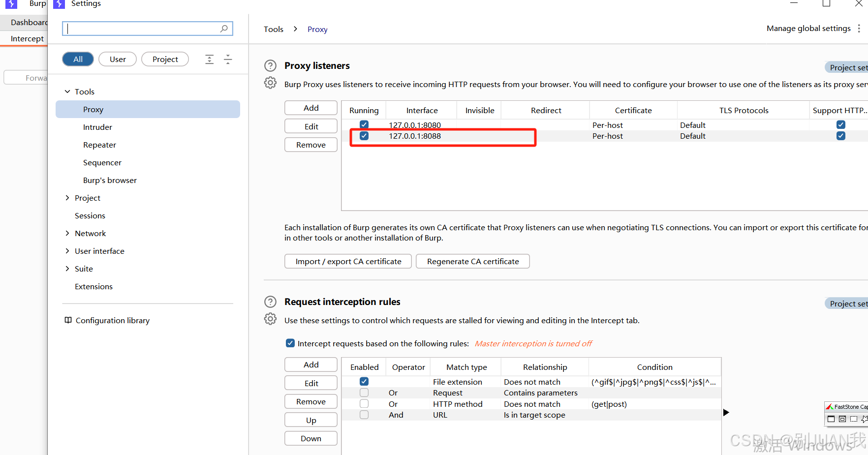This screenshot has height=455, width=868.
Task: Filter settings by Project
Action: coord(165,59)
